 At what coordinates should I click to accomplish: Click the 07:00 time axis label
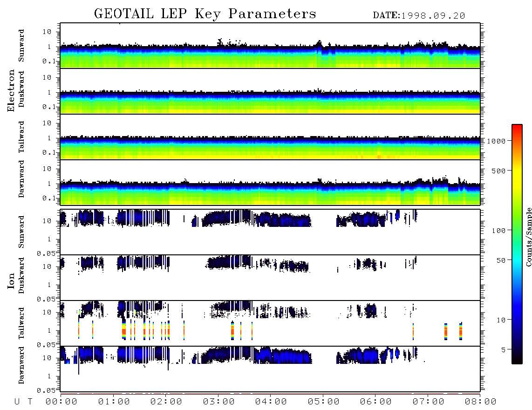click(429, 402)
